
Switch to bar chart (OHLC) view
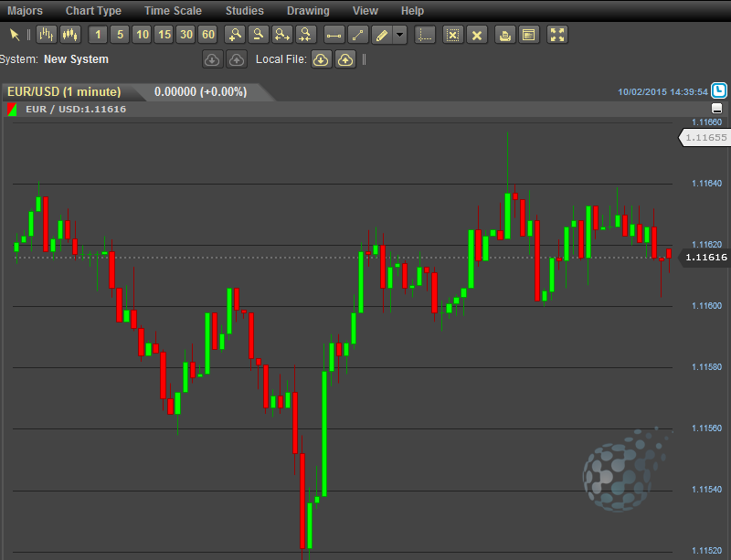47,35
